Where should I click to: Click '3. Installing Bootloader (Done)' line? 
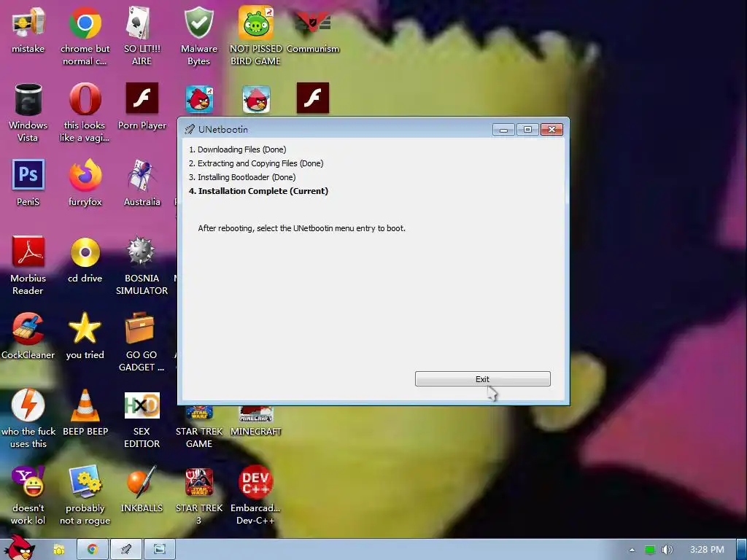(242, 177)
